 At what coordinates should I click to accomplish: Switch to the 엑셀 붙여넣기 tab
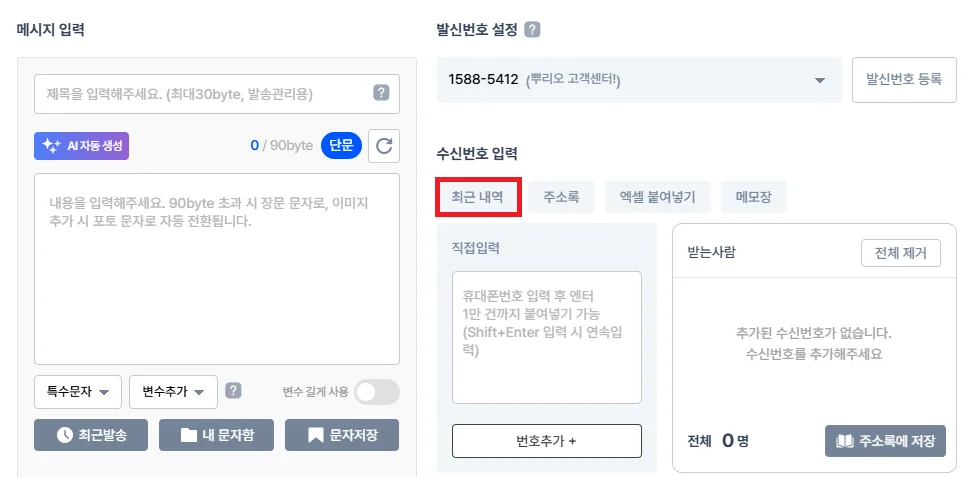657,197
